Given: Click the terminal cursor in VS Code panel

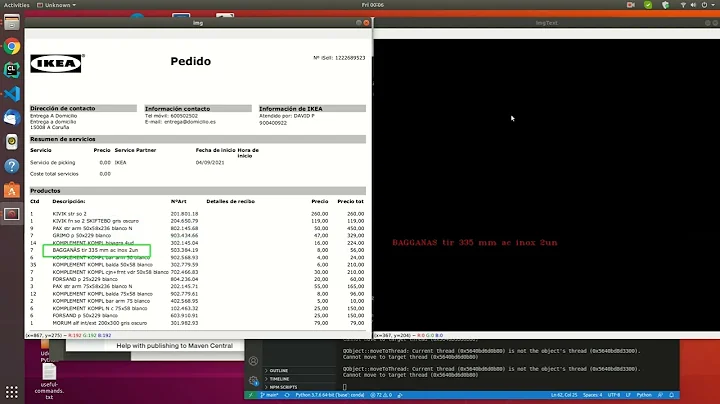Looking at the screenshot, I should coord(344,387).
